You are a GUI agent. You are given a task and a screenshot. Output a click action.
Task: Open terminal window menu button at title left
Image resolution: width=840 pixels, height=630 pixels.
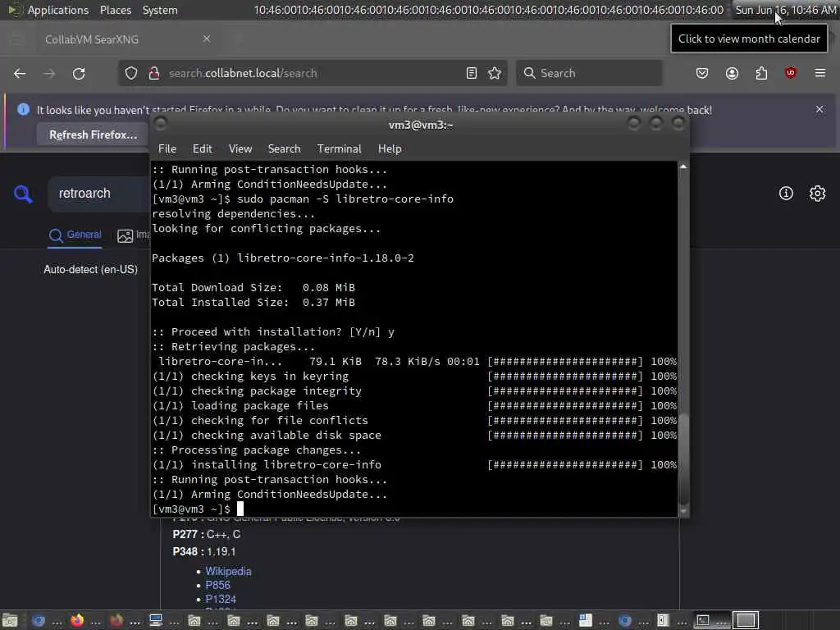[x=160, y=125]
